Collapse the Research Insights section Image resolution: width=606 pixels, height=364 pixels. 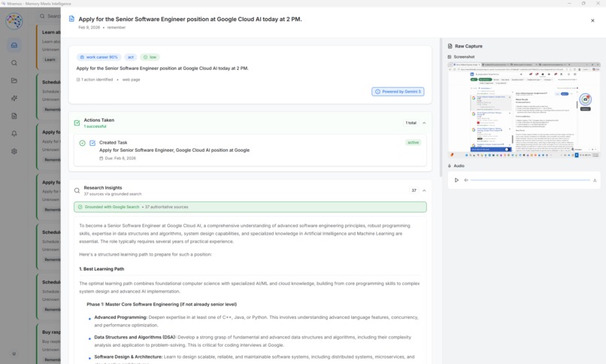point(424,190)
